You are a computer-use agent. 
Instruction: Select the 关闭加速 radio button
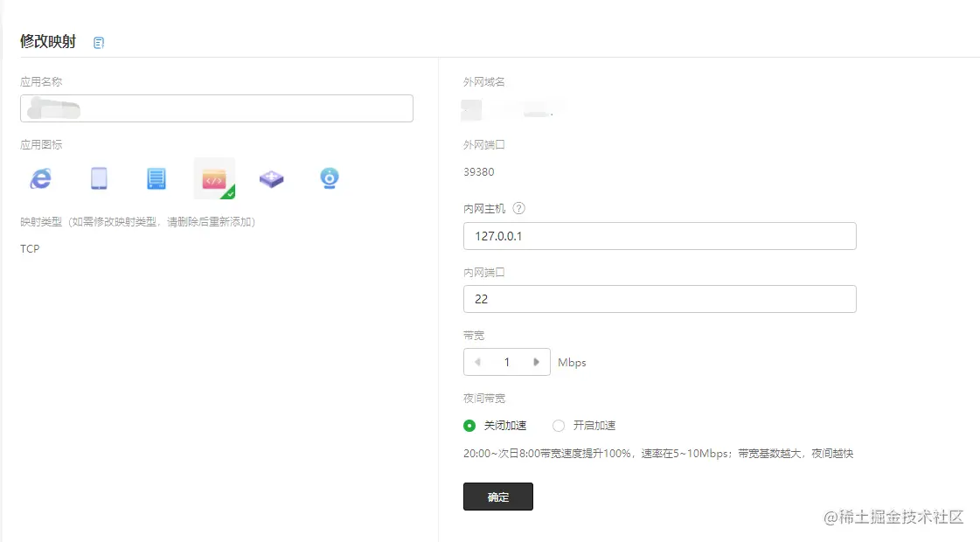click(469, 426)
